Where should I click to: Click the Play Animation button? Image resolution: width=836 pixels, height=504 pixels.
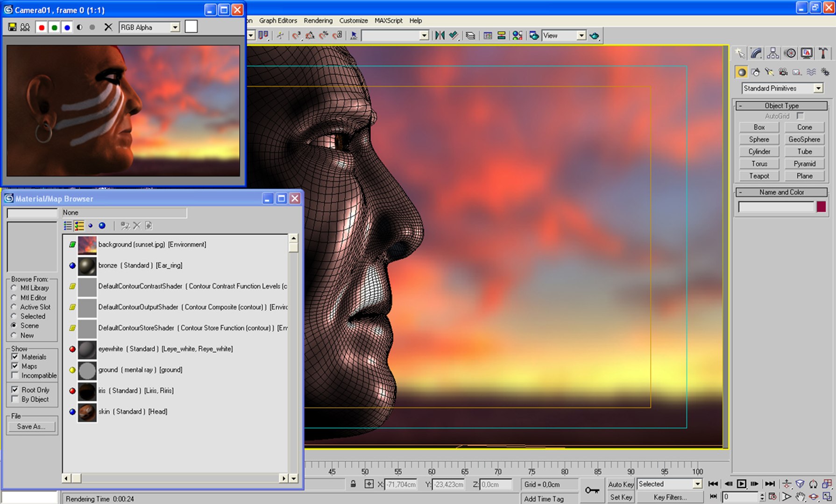741,484
